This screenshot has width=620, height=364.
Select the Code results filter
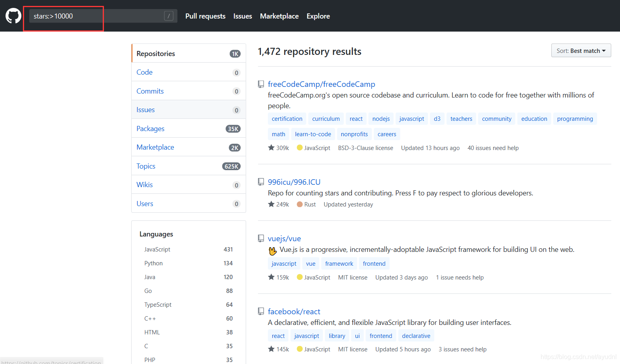coord(188,72)
